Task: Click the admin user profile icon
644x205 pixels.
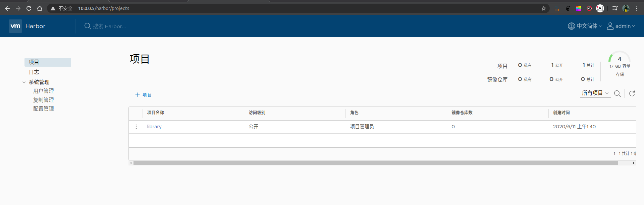Action: (610, 26)
